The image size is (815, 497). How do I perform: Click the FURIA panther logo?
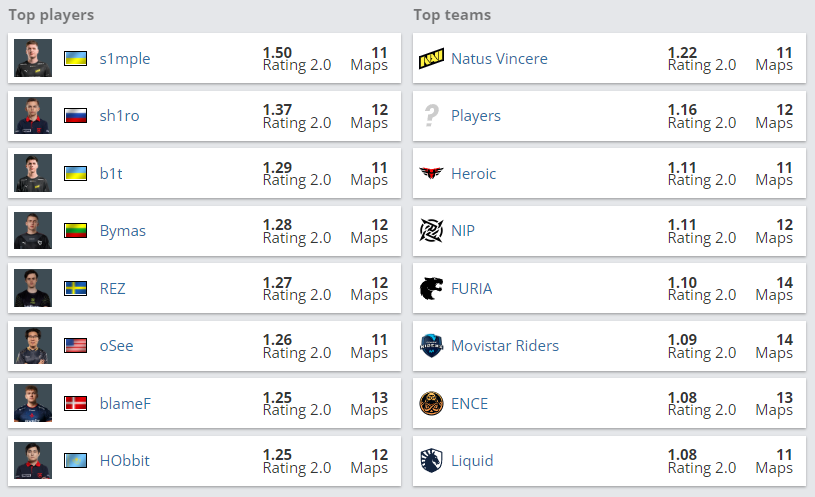[x=431, y=289]
